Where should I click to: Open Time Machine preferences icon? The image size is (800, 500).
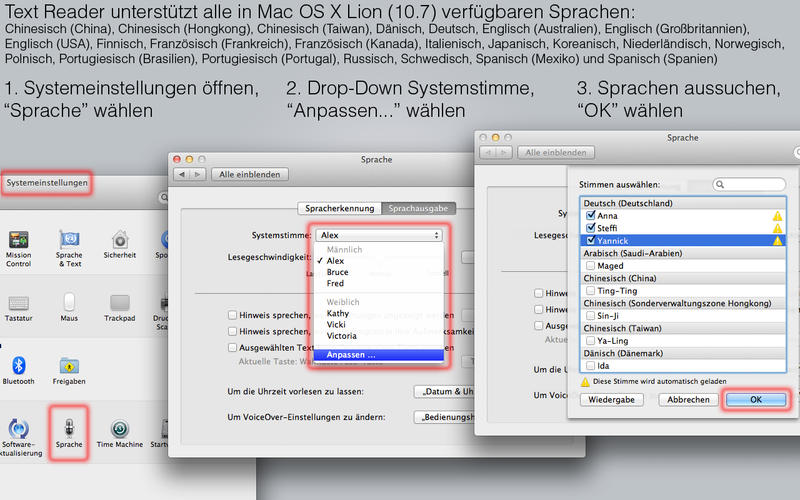coord(120,429)
